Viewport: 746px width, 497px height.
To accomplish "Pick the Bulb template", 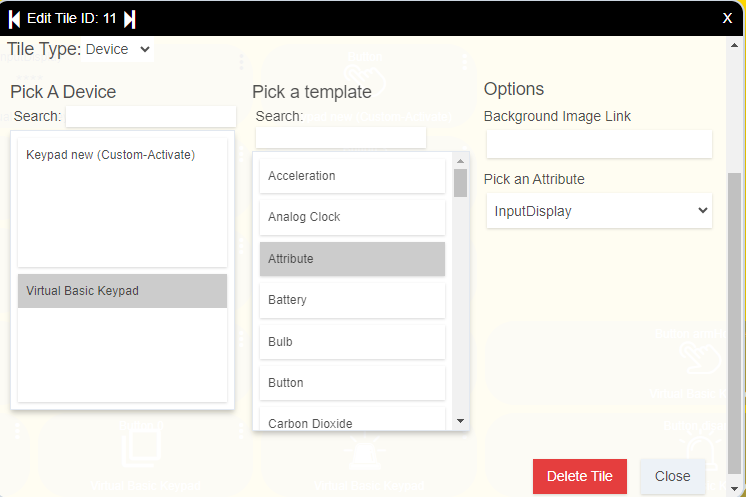I will pyautogui.click(x=352, y=342).
